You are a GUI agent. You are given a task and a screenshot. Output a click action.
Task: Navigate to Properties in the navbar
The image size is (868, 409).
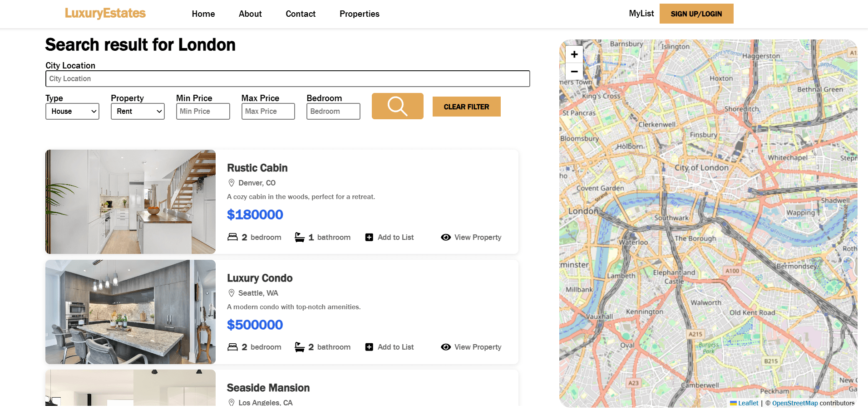tap(360, 14)
